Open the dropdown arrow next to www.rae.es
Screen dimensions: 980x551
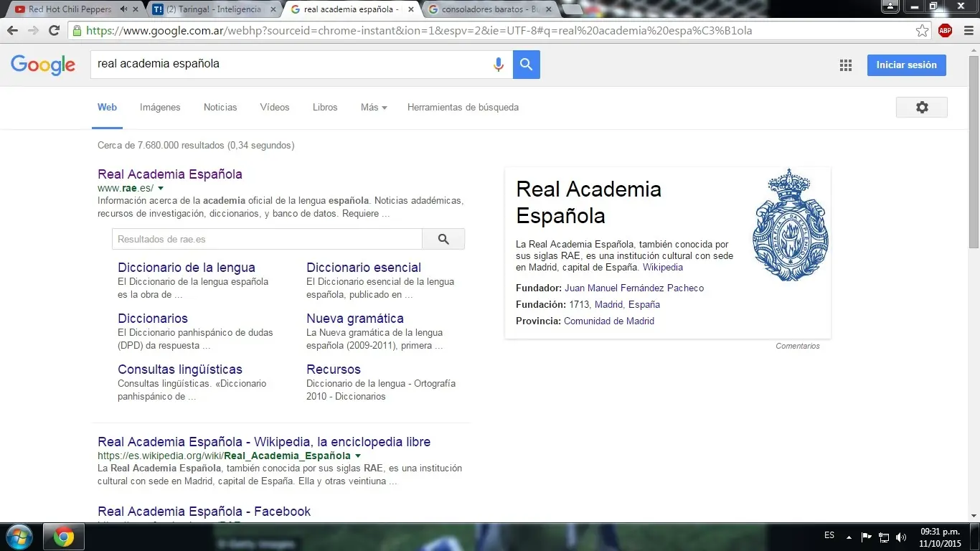coord(161,189)
